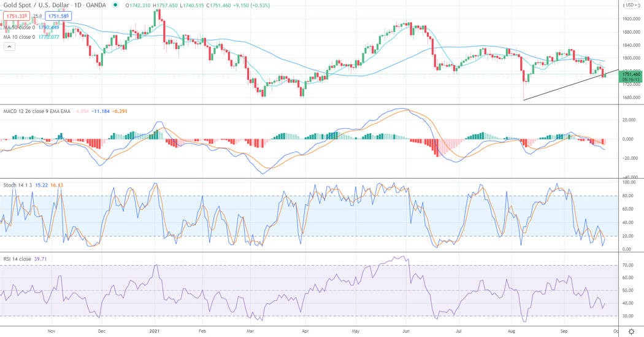Click the Jul label on time axis
The height and width of the screenshot is (337, 644).
459,331
